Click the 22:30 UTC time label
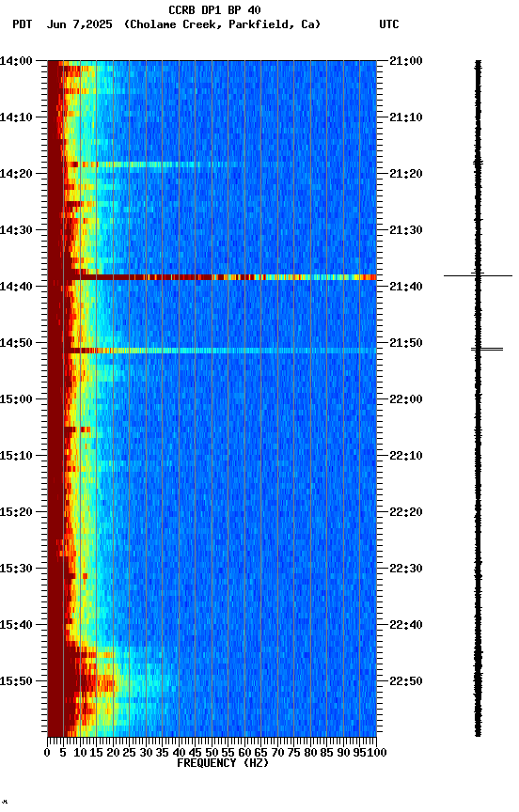Image resolution: width=519 pixels, height=812 pixels. click(405, 569)
